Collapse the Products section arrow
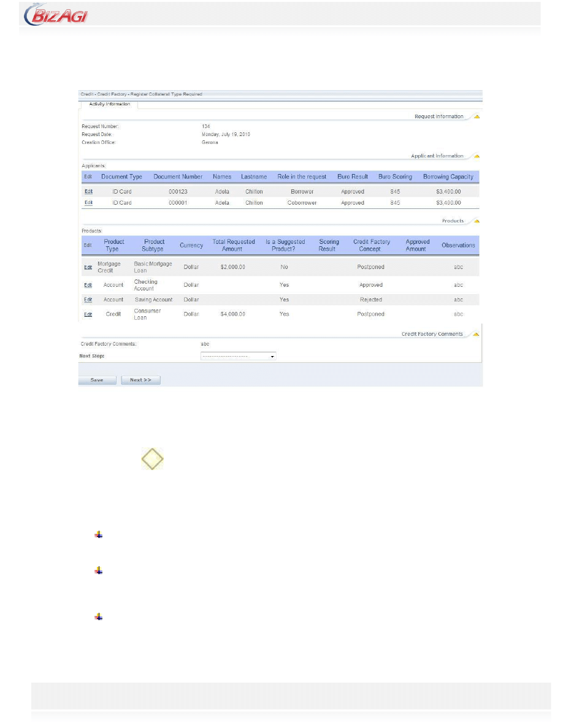 (x=477, y=221)
